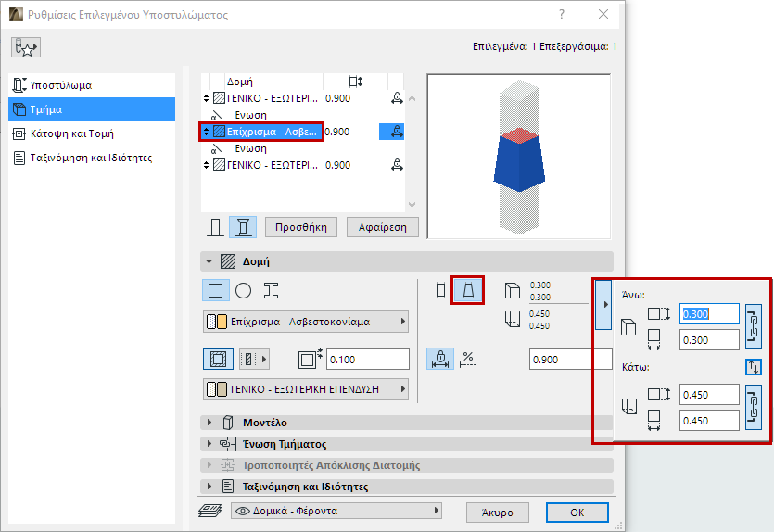Click the Άκυρο button
The image size is (774, 532).
(x=498, y=513)
